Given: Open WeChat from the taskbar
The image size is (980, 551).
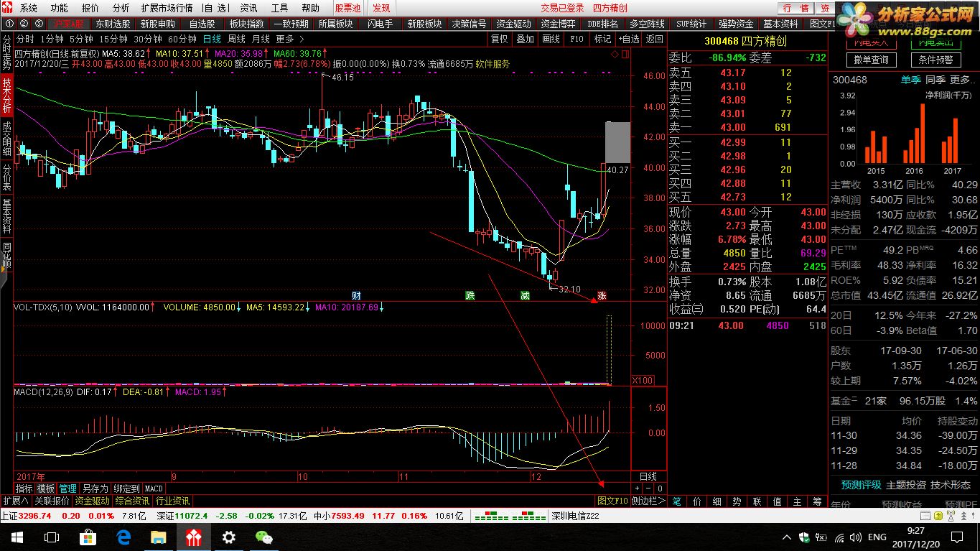Looking at the screenshot, I should point(263,537).
